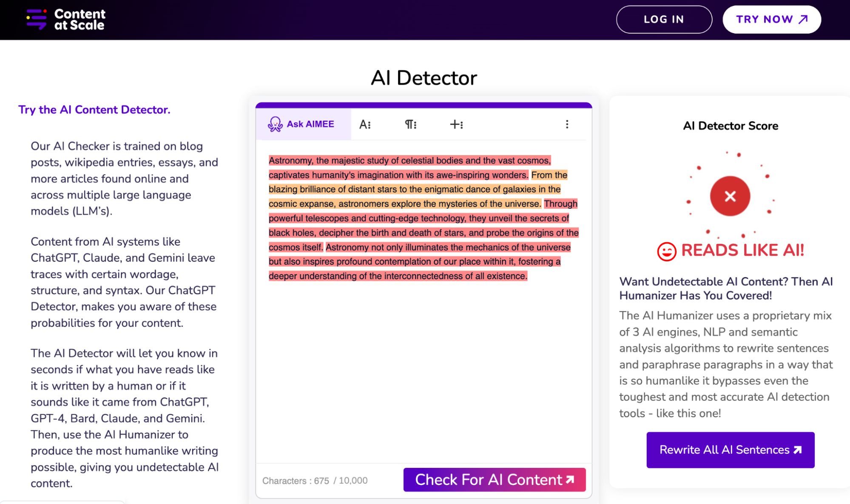The width and height of the screenshot is (850, 504).
Task: Open the text formatting 'A' dropdown
Action: coord(365,125)
